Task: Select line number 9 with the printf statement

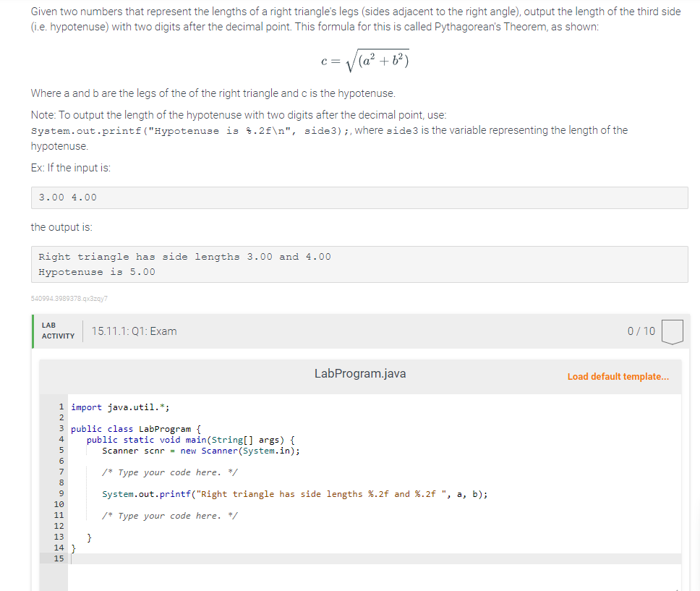Action: coord(60,493)
